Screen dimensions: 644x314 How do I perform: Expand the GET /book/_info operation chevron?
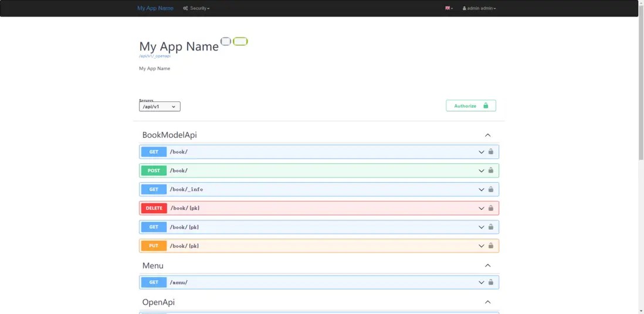point(482,190)
